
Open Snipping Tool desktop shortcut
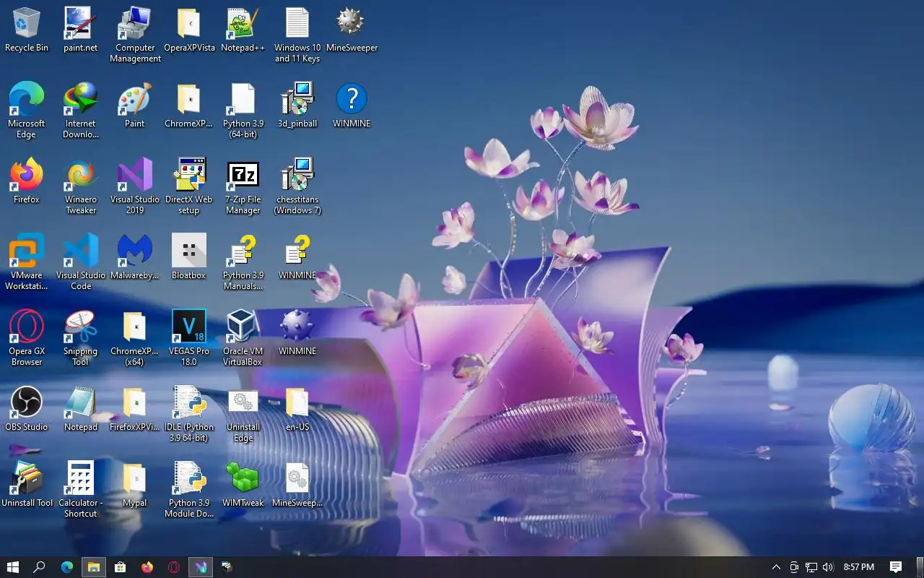coord(81,338)
